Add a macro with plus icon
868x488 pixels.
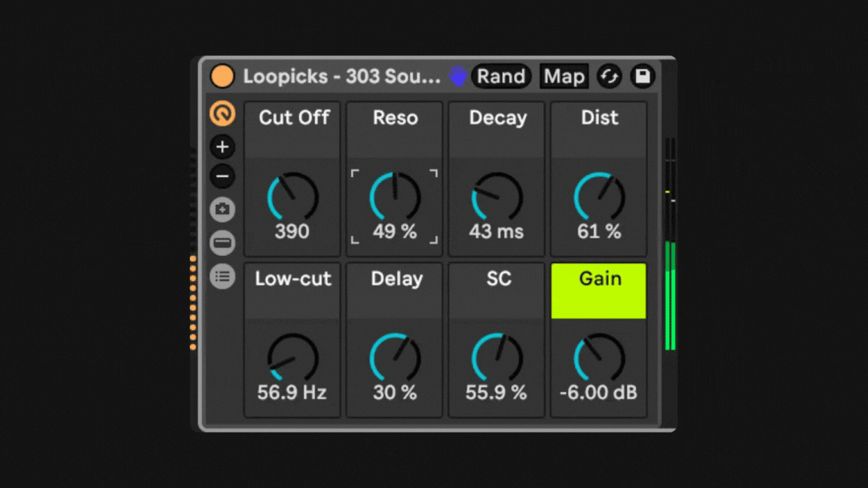[222, 147]
